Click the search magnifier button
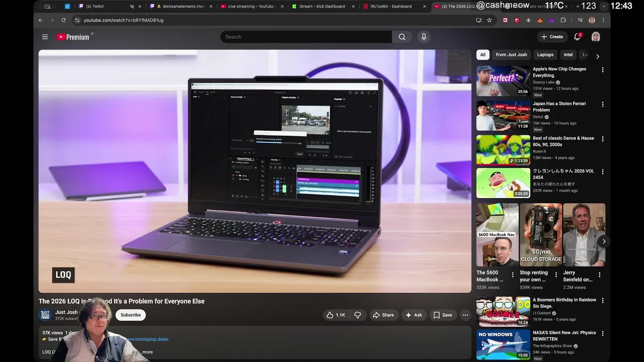 402,37
